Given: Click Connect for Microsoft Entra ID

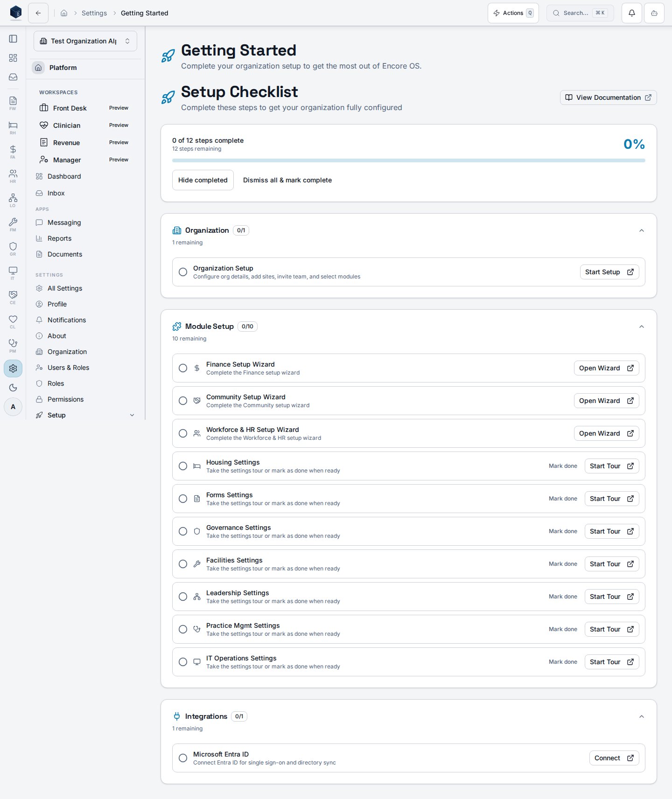Looking at the screenshot, I should coord(614,758).
